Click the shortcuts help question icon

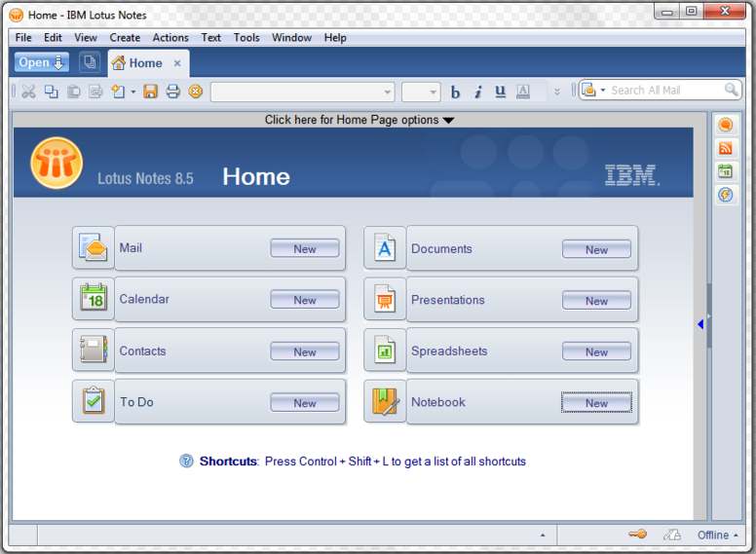pos(187,462)
